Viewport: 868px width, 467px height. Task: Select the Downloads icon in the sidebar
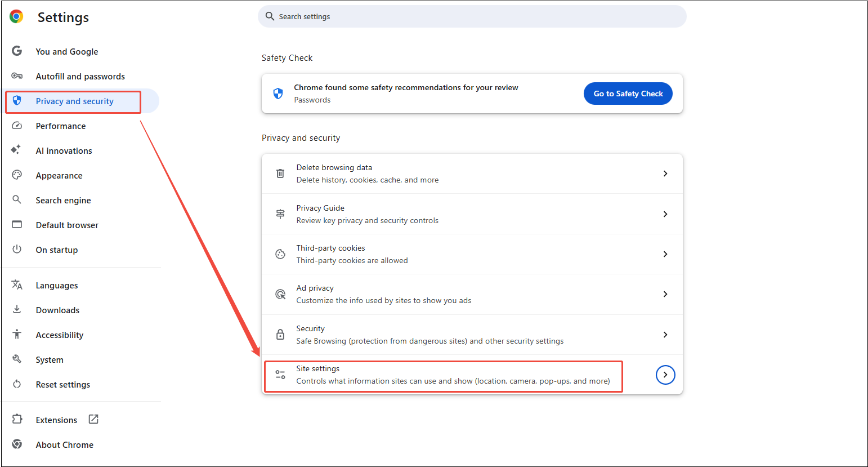(17, 310)
